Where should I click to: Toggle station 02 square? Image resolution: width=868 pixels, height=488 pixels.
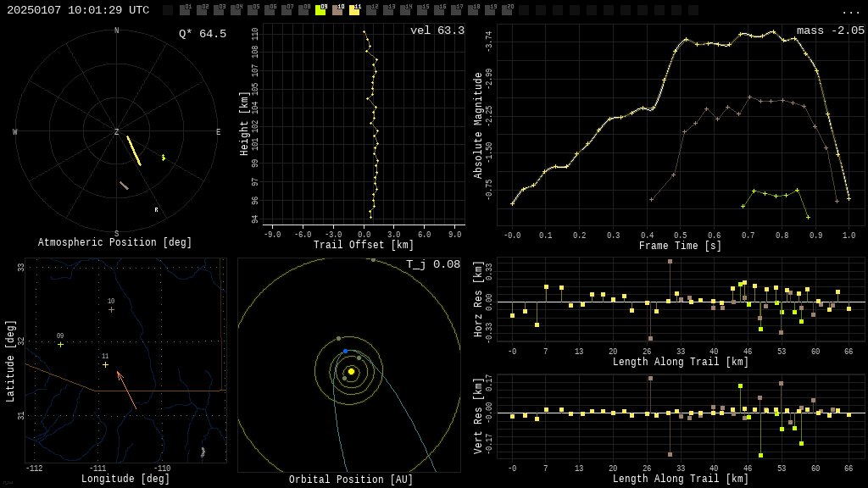coord(202,10)
